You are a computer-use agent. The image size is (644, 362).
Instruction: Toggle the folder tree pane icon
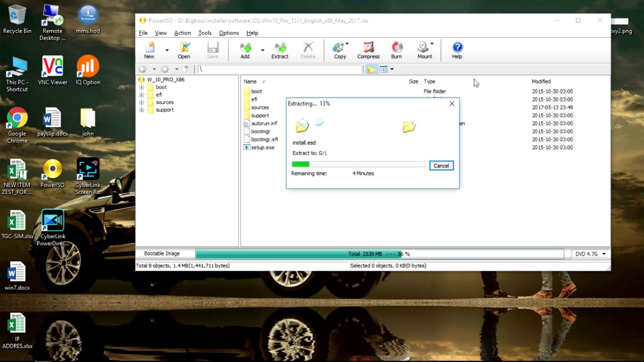point(371,69)
